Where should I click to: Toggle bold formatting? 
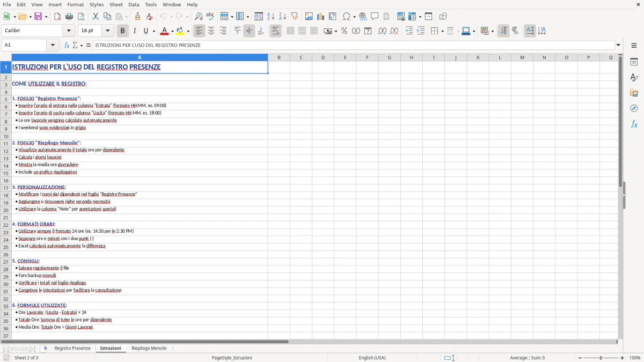tap(122, 31)
